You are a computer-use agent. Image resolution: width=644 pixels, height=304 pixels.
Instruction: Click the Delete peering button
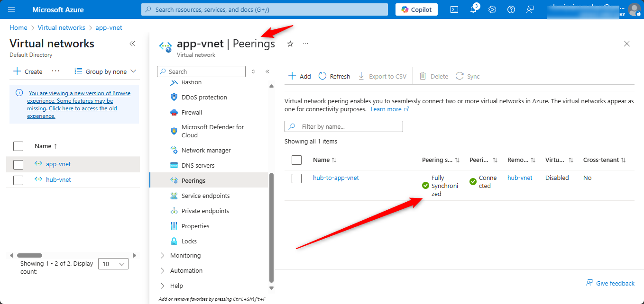pyautogui.click(x=434, y=76)
